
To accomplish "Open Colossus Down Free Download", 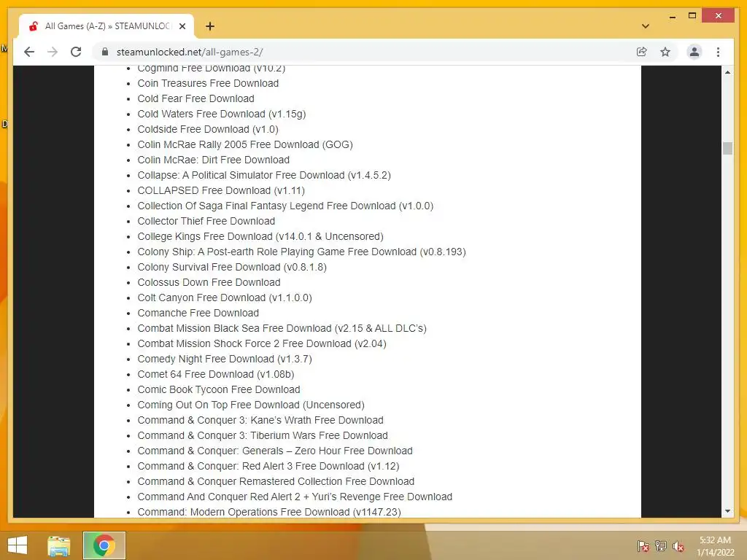I will point(209,282).
